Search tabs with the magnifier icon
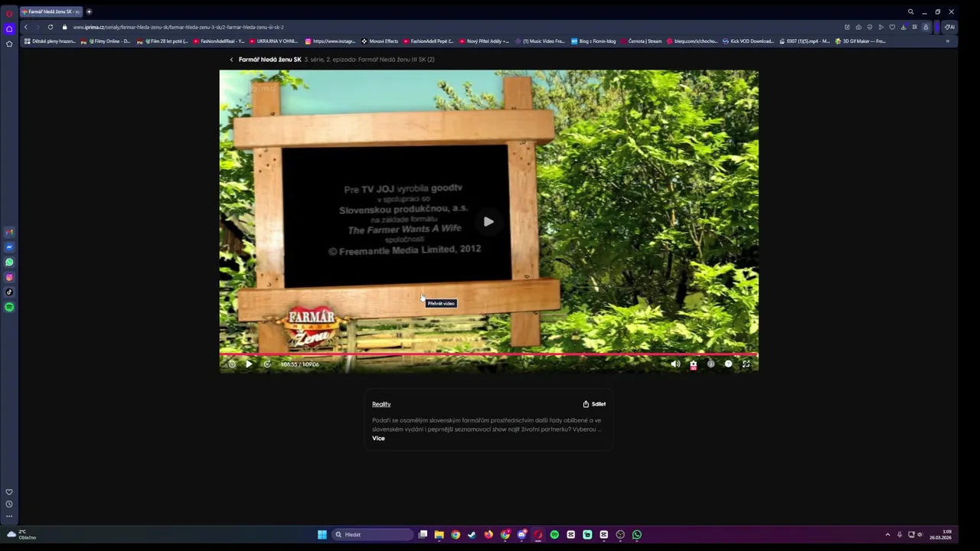980x551 pixels. pos(910,11)
